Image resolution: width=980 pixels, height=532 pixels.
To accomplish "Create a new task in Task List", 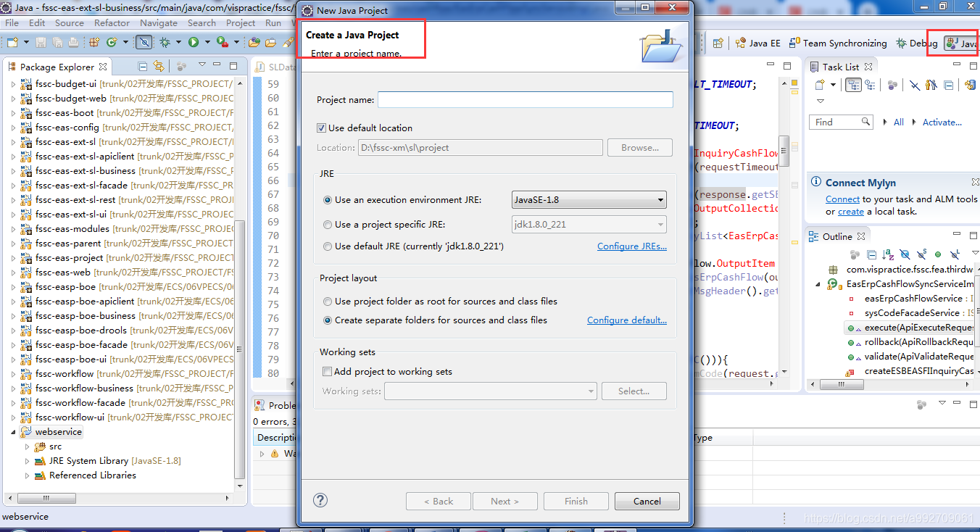I will click(819, 85).
